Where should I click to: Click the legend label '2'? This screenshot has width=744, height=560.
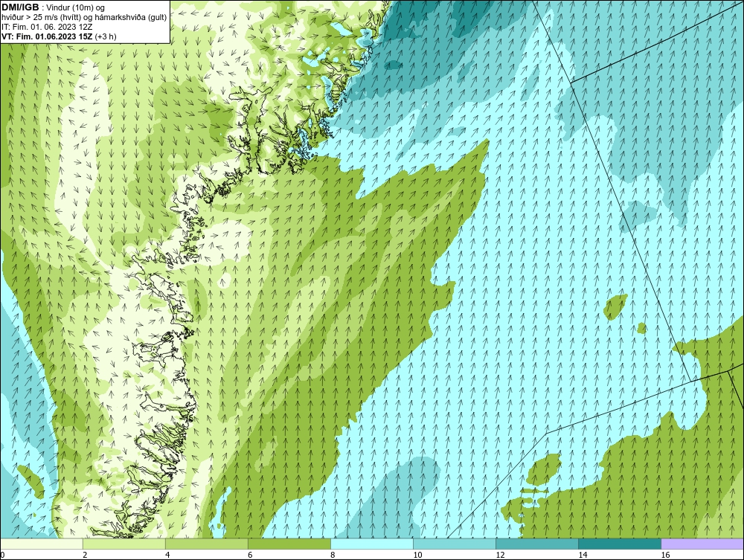point(85,555)
